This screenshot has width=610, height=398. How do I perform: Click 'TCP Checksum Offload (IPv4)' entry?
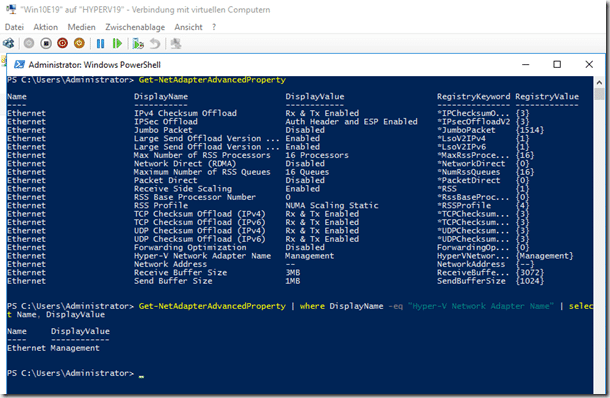pos(200,214)
